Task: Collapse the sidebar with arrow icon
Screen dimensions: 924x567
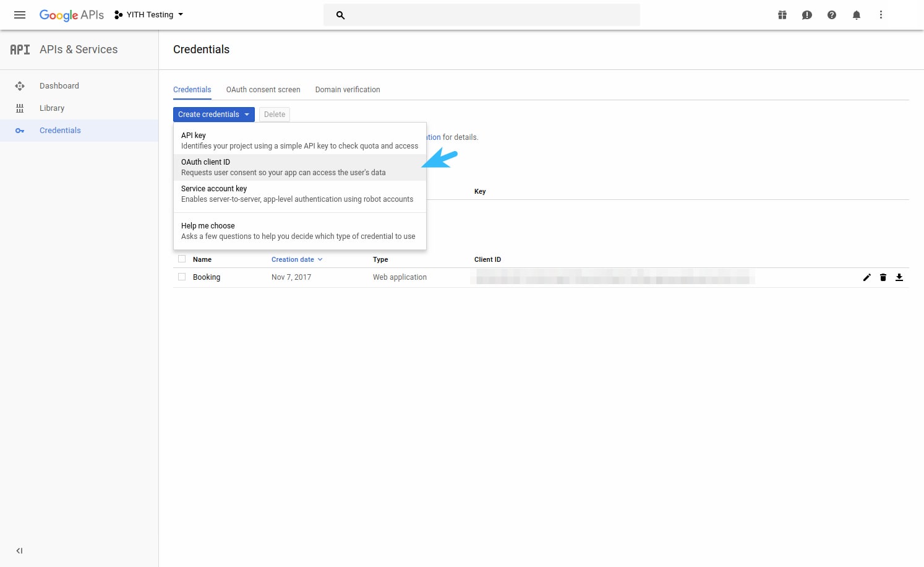Action: tap(20, 551)
